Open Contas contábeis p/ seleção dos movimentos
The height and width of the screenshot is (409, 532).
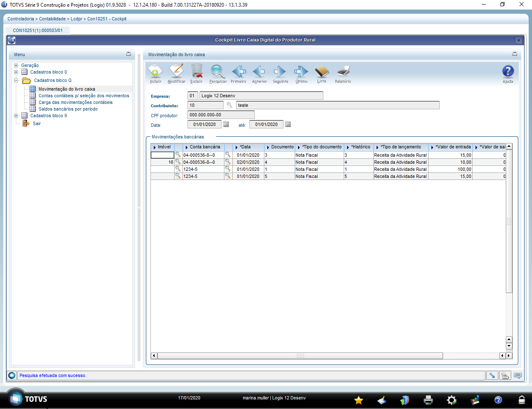click(84, 96)
